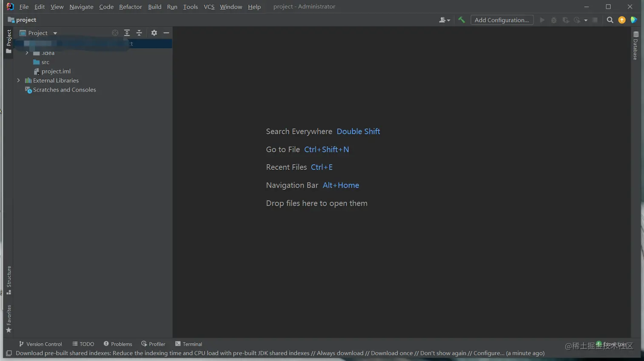Click the Expand All icon
Viewport: 644px width, 361px height.
click(x=127, y=33)
